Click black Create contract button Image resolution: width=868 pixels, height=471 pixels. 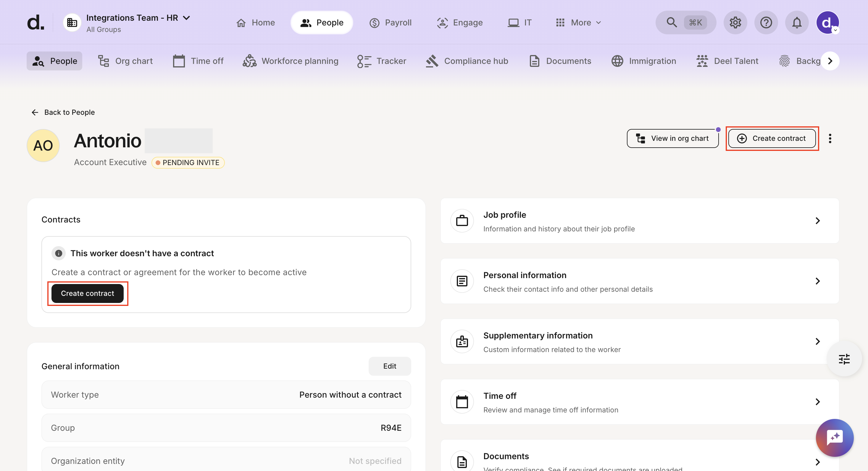(x=88, y=293)
